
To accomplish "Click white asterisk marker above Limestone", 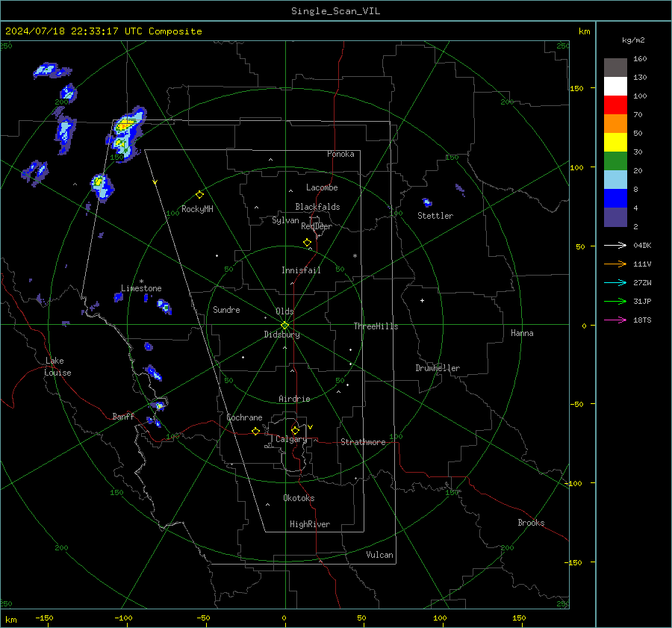I will tap(141, 282).
